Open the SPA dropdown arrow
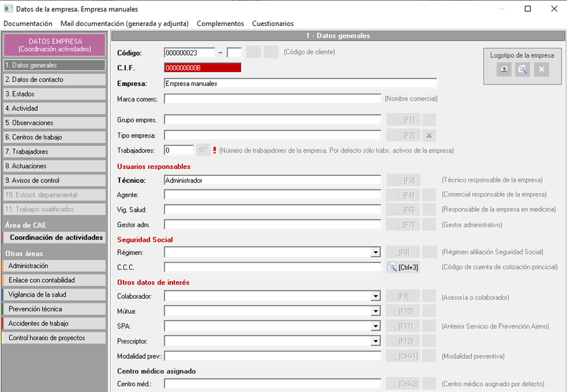The width and height of the screenshot is (567, 392). pos(376,326)
